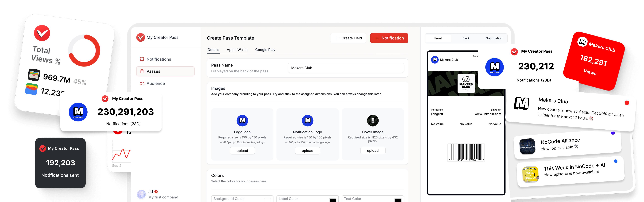The image size is (644, 202).
Task: Select the Back pass preview tab
Action: (466, 38)
